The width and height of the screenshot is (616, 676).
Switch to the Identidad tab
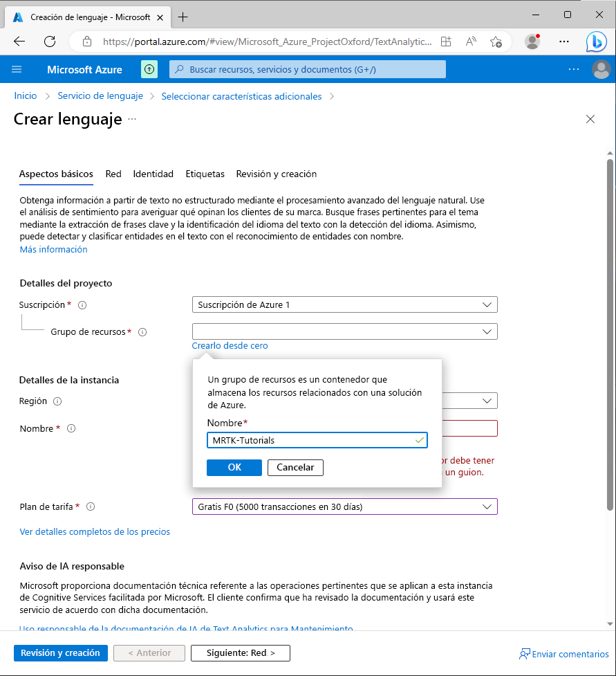click(153, 174)
